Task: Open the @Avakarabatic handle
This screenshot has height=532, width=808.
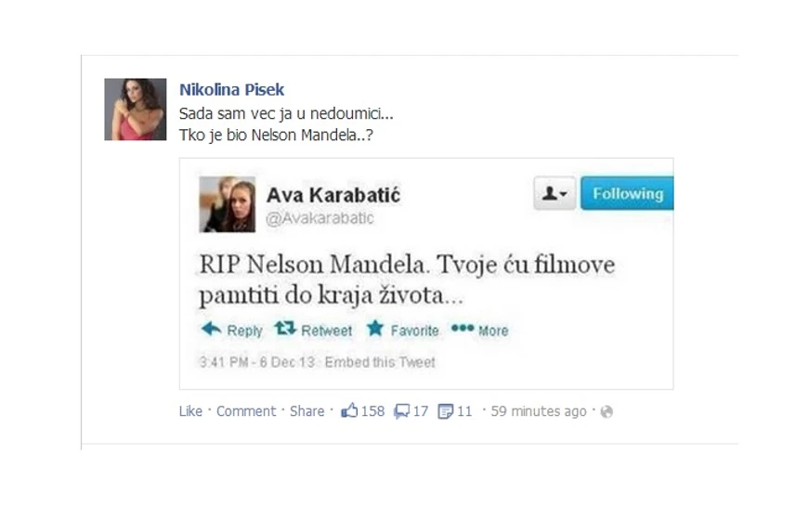Action: pyautogui.click(x=319, y=218)
